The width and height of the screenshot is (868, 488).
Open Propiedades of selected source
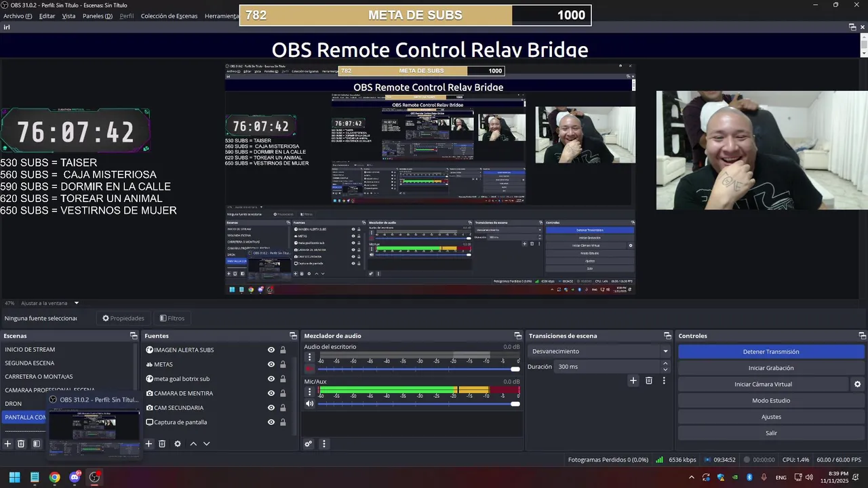(123, 318)
